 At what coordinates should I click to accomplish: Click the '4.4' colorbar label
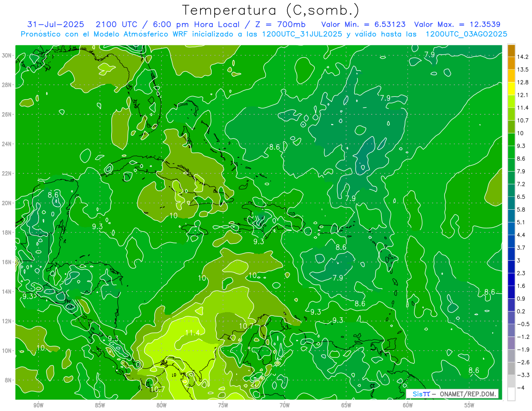click(x=521, y=235)
